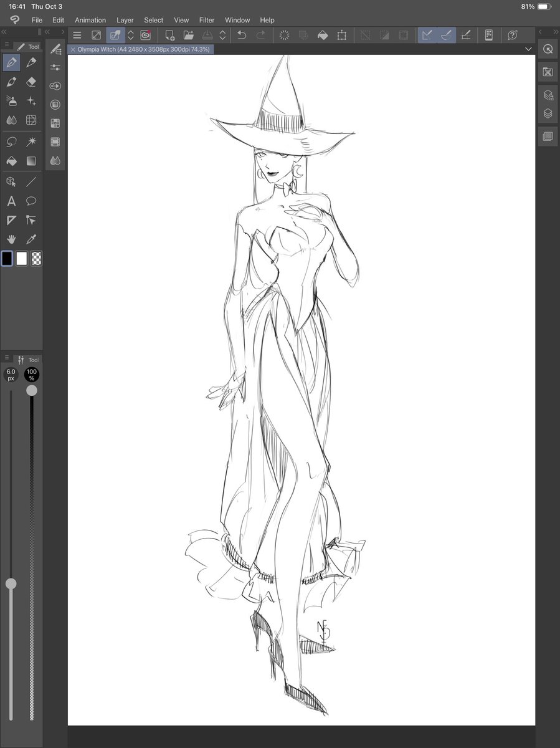Image resolution: width=560 pixels, height=748 pixels.
Task: Open the Animation film strip palette
Action: (55, 142)
